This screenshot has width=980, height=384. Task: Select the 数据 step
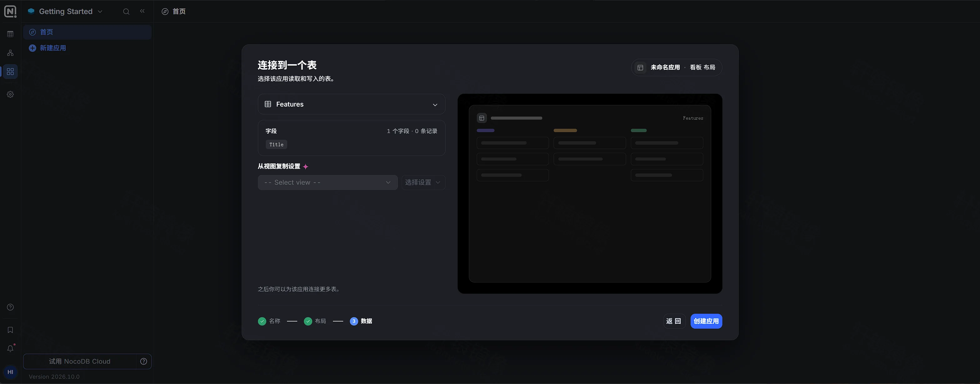click(x=361, y=321)
